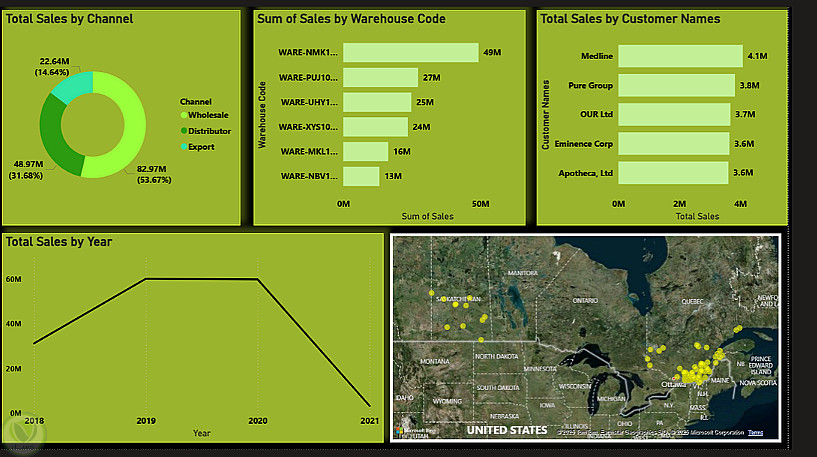Click the Warehouse Code vertical axis title

pyautogui.click(x=262, y=115)
